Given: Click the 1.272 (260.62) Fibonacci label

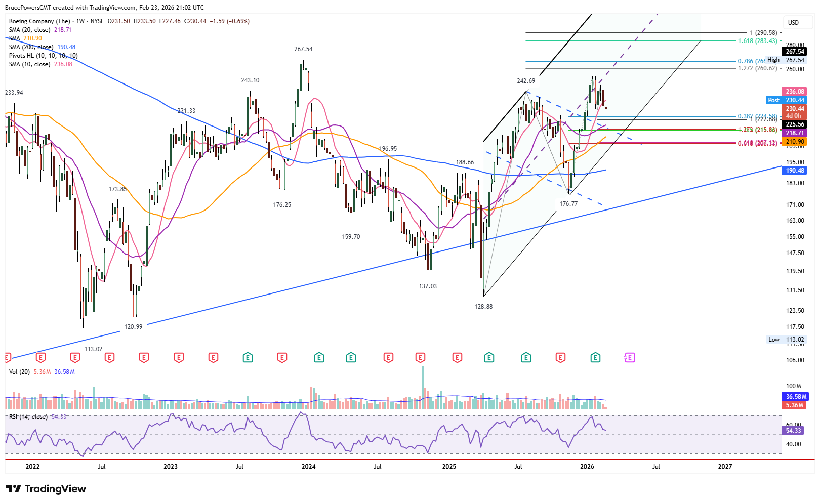Looking at the screenshot, I should pyautogui.click(x=757, y=68).
